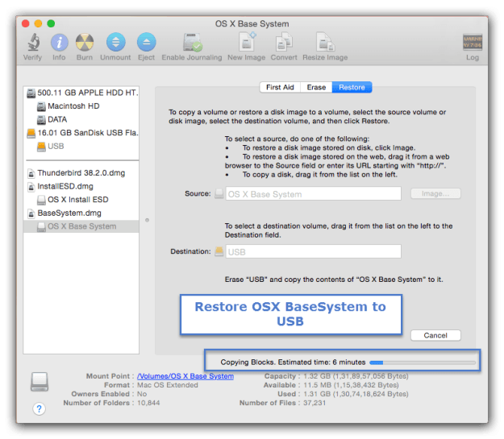Click the BaseSystem.dmg file icon
504x439 pixels.
(x=31, y=213)
